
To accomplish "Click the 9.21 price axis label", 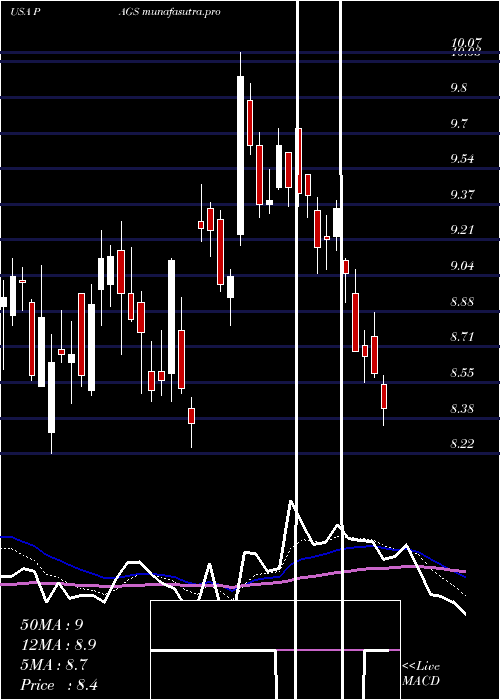I will (462, 229).
